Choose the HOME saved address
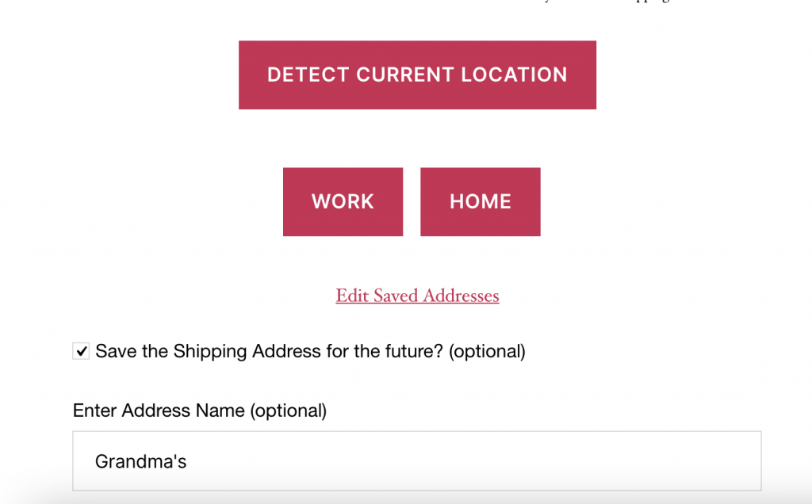Viewport: 812px width, 504px height. 480,201
